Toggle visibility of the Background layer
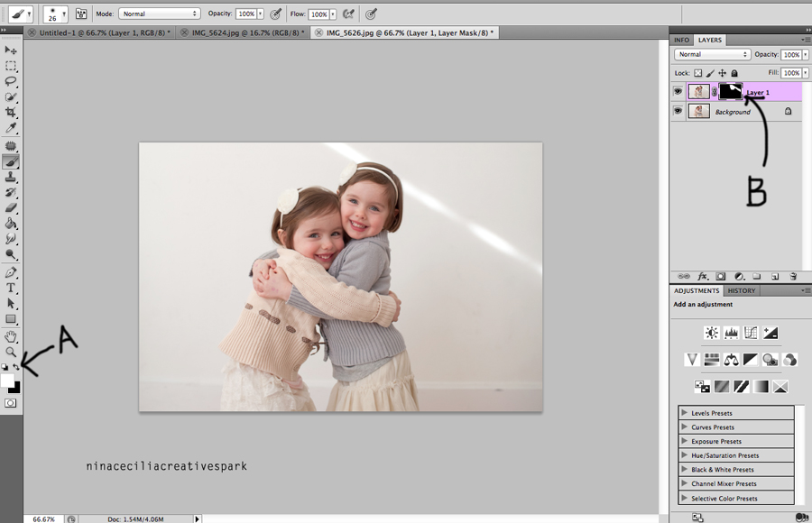The image size is (812, 523). pos(678,112)
